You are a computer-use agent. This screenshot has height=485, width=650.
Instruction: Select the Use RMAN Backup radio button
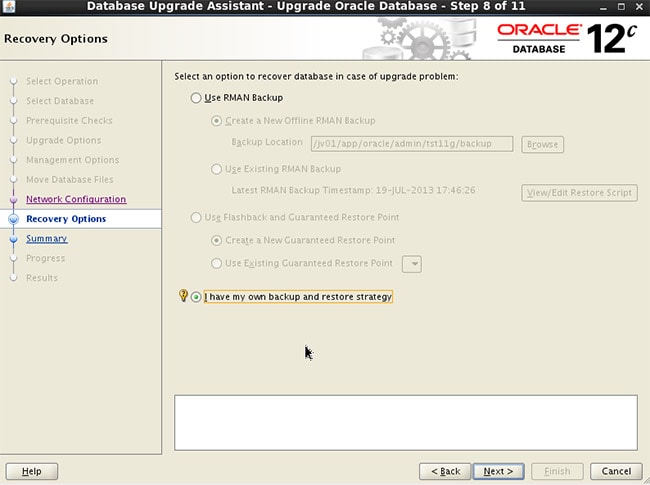pos(196,98)
